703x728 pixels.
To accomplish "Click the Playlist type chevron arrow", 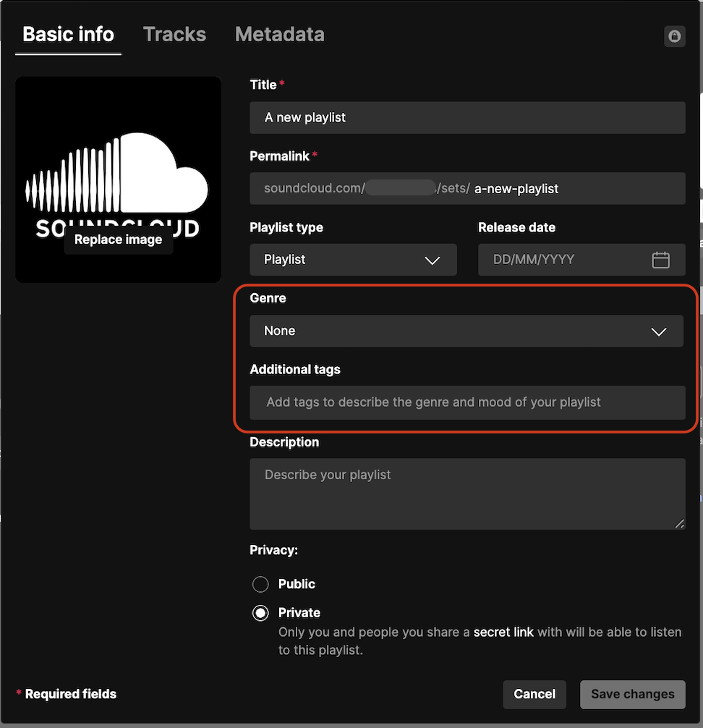I will point(432,261).
